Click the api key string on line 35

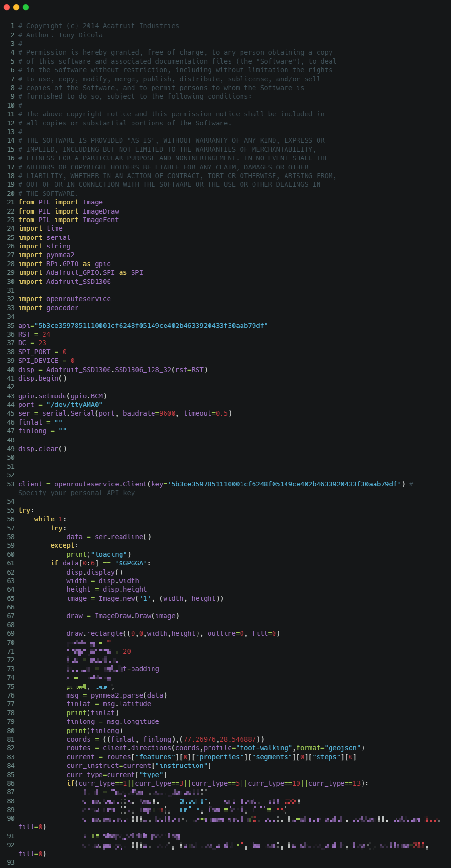point(151,326)
